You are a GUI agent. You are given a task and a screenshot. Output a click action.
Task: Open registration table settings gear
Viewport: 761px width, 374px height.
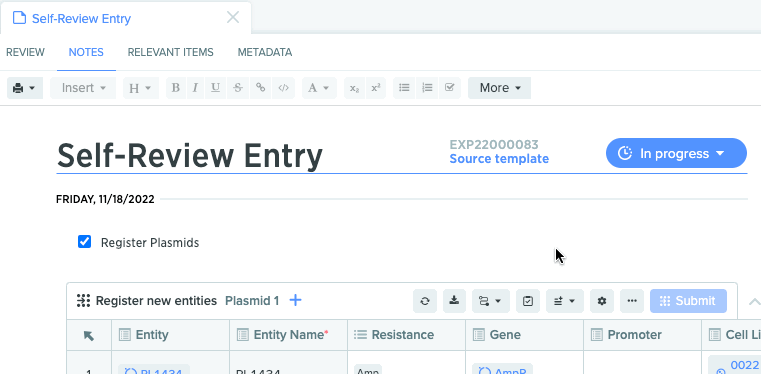click(x=602, y=301)
